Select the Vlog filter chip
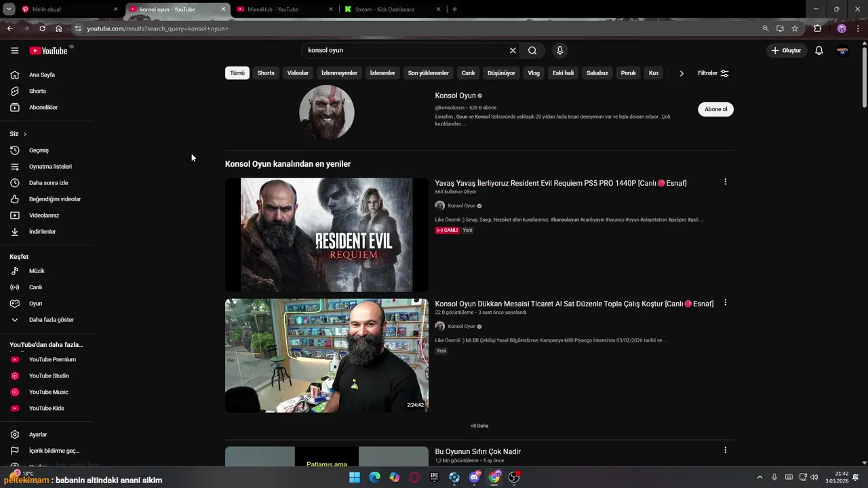868x488 pixels. (534, 73)
